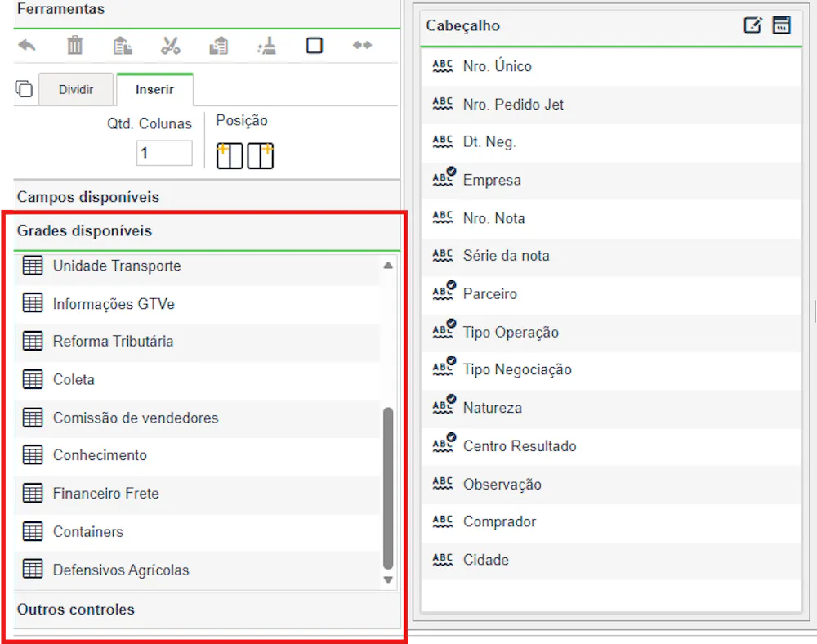The image size is (817, 644).
Task: Insert column at right position icon
Action: coord(261,156)
